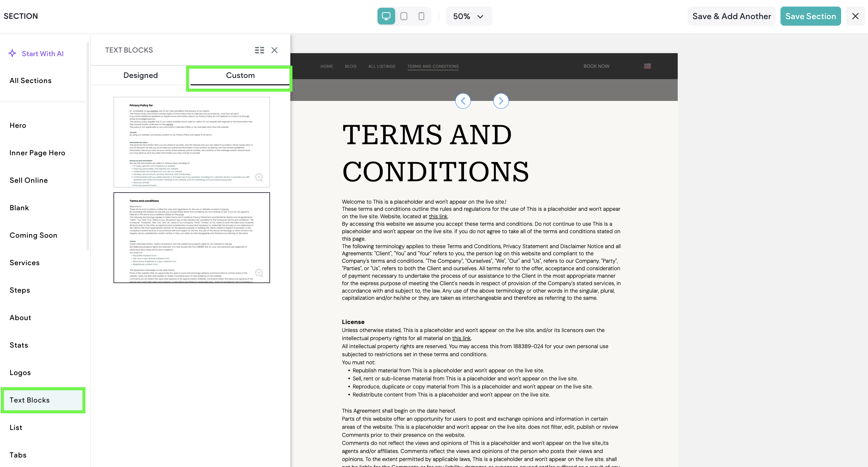Close the Text Blocks panel
This screenshot has height=467, width=868.
point(274,50)
